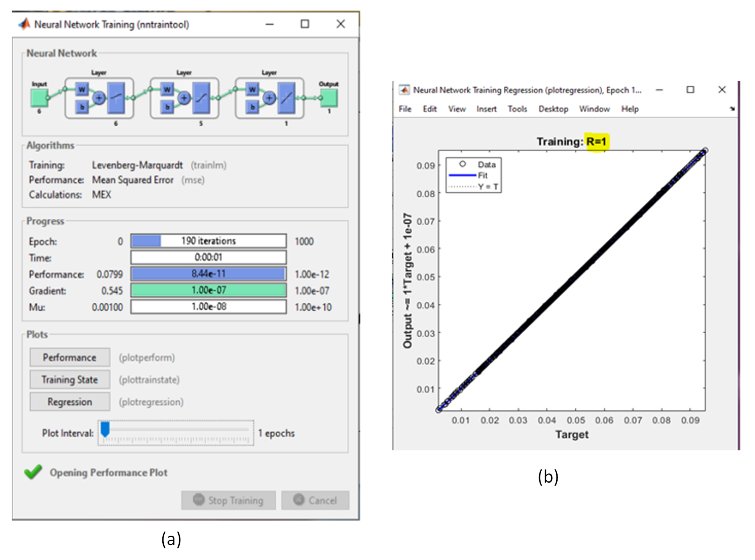The height and width of the screenshot is (560, 755).
Task: Click the Training State button
Action: coord(70,379)
